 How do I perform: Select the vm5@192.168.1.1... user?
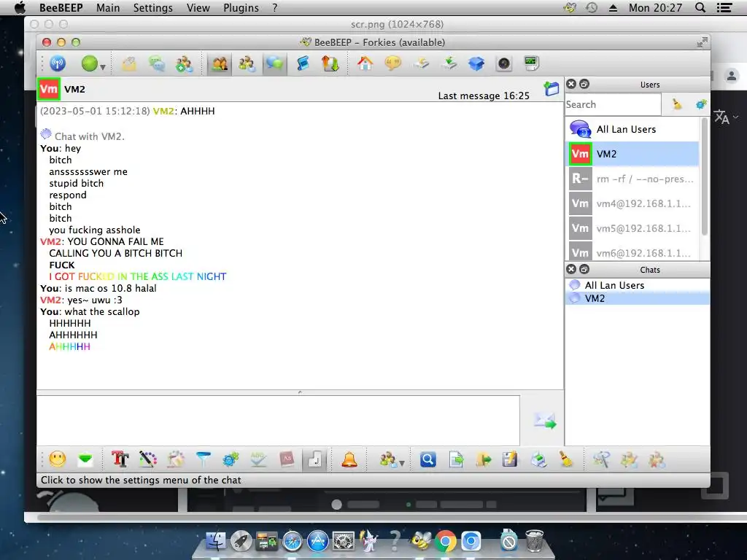(632, 228)
